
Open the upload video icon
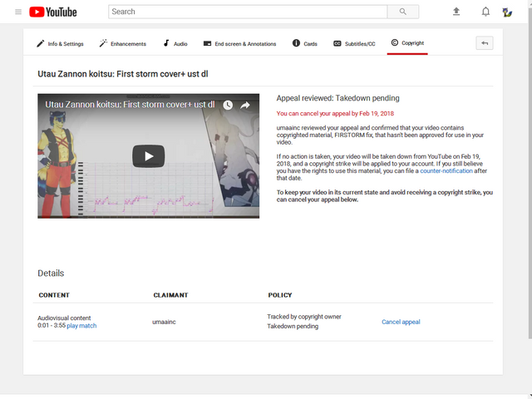[456, 12]
